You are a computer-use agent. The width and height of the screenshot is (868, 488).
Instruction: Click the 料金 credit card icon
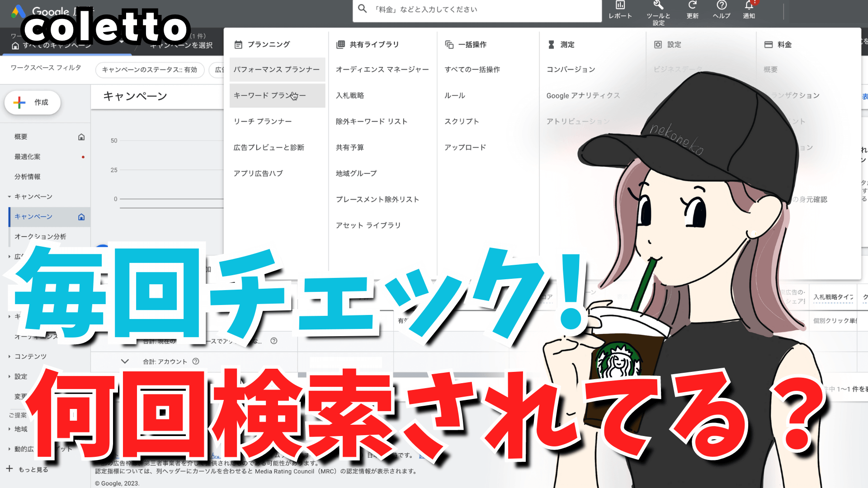tap(769, 45)
